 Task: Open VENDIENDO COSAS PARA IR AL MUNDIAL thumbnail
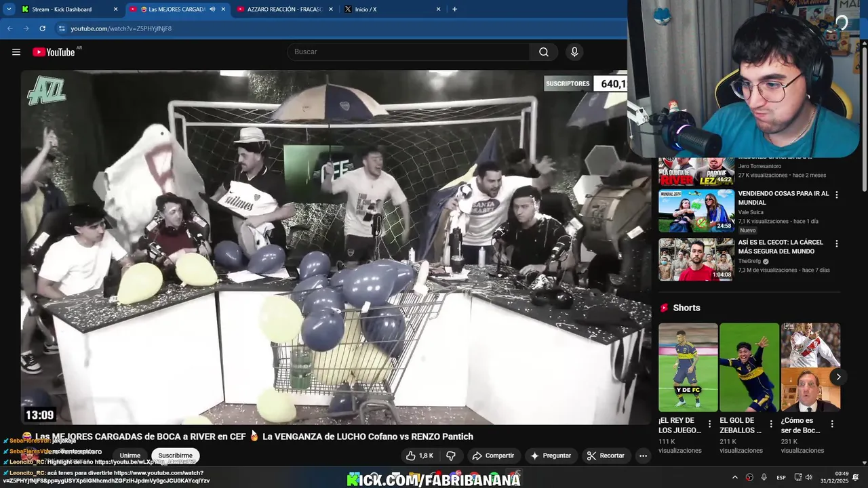click(696, 211)
